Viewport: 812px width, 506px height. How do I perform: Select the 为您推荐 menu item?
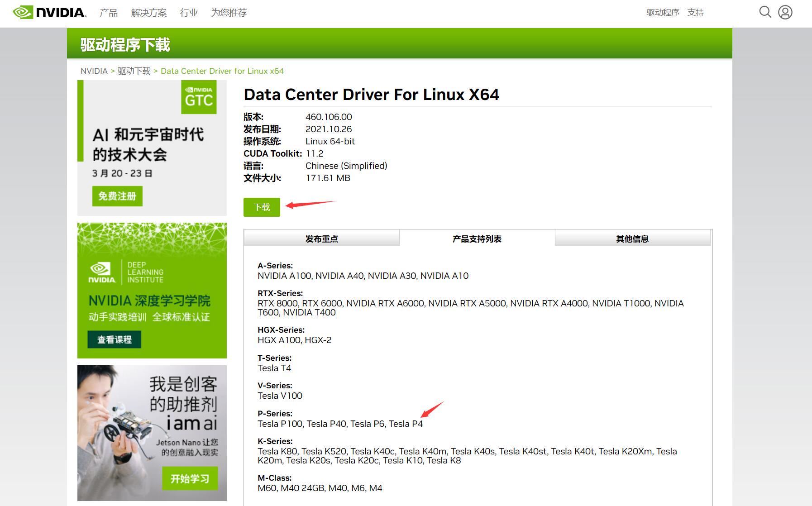click(229, 13)
